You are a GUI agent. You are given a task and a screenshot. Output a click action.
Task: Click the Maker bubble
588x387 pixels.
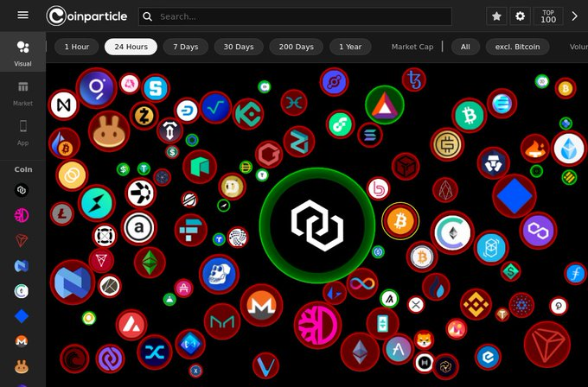pos(222,321)
